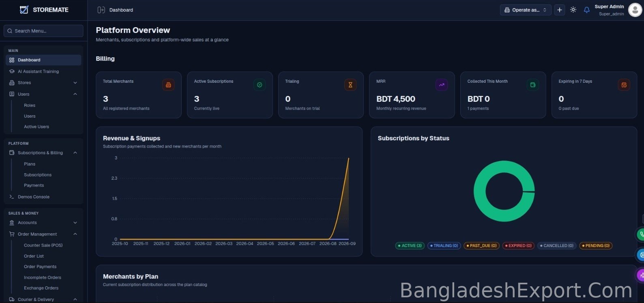The height and width of the screenshot is (303, 644).
Task: Click the Collected This Month wallet icon
Action: [x=533, y=85]
